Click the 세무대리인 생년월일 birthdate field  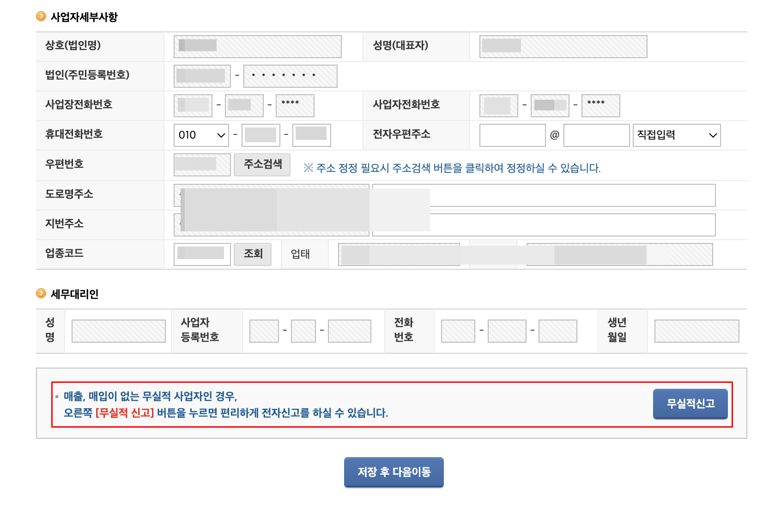click(x=696, y=331)
